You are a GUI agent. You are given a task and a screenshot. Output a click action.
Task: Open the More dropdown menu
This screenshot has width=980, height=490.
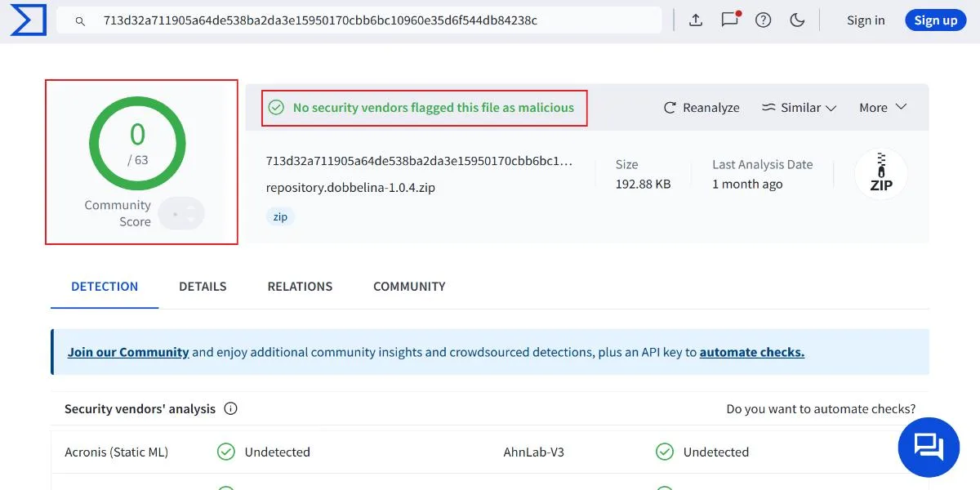(883, 107)
